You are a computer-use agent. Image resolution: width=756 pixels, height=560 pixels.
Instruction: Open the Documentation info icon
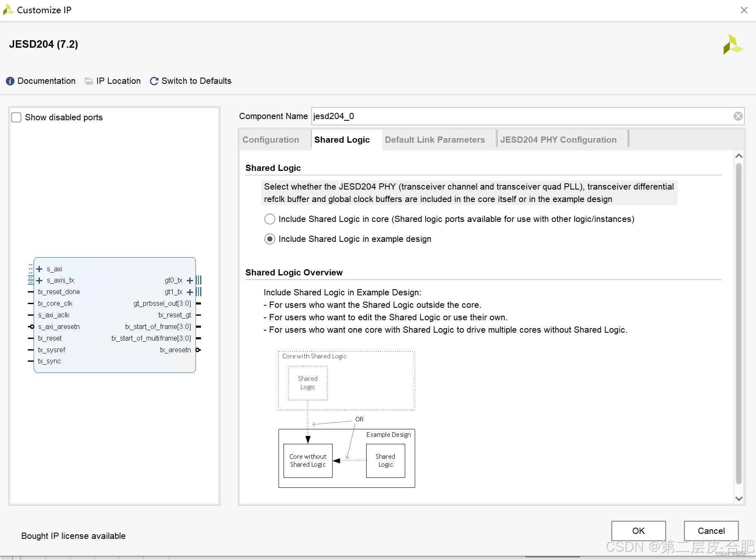pyautogui.click(x=10, y=81)
